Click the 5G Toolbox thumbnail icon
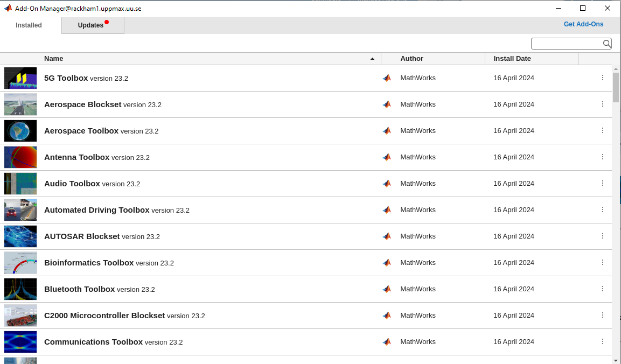Screen dimensions: 621x364 coord(20,78)
